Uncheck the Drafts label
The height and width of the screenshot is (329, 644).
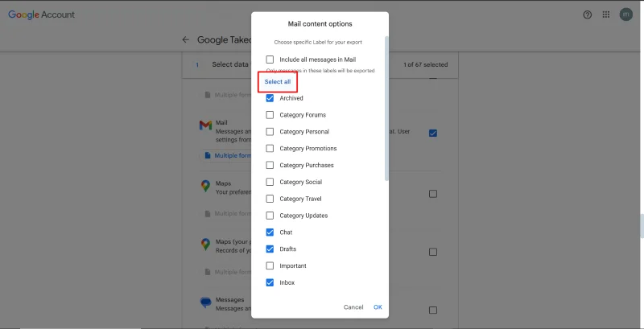click(270, 249)
